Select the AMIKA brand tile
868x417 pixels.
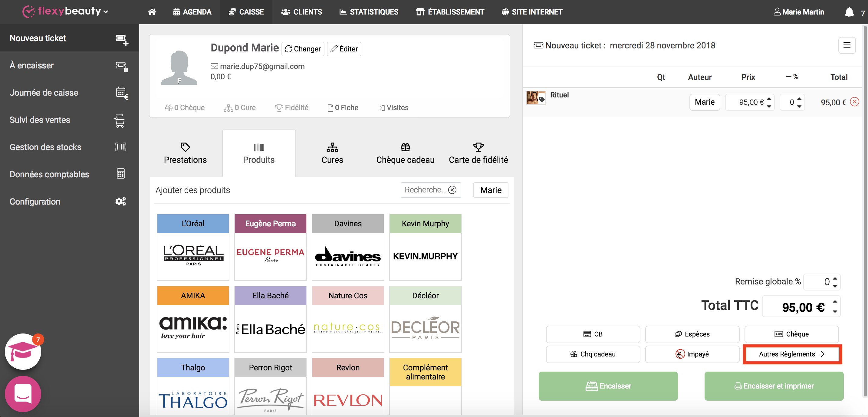click(x=193, y=319)
